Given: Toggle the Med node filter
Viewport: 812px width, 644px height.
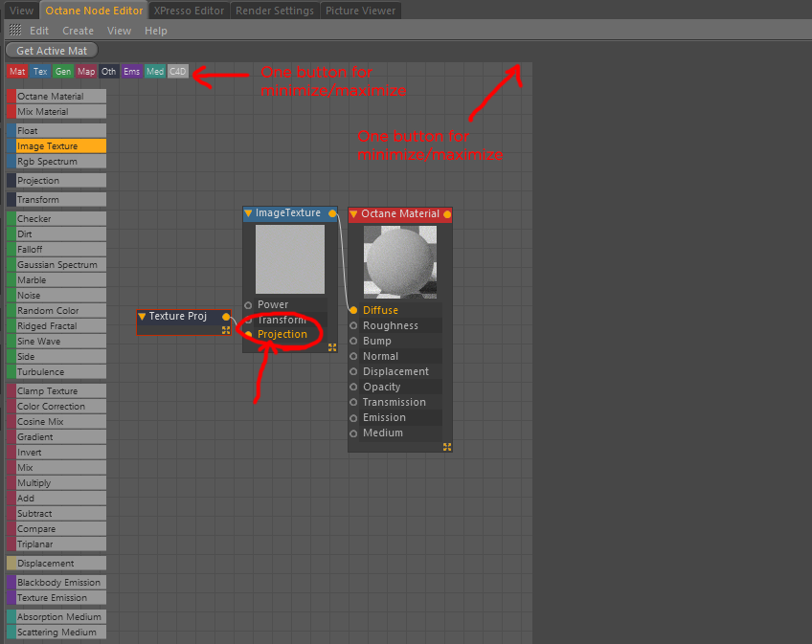Looking at the screenshot, I should pos(154,72).
